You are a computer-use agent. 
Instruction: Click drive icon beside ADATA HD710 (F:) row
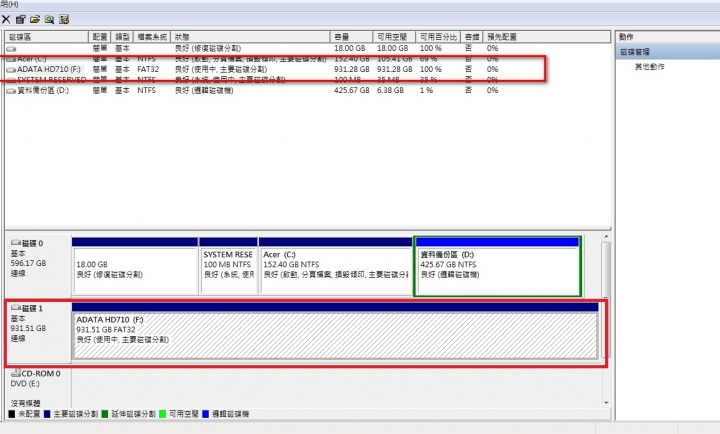(11, 70)
